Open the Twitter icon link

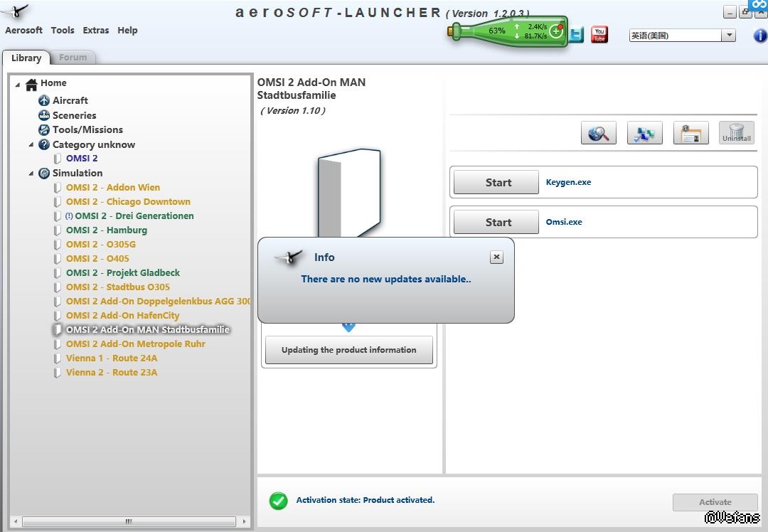pyautogui.click(x=577, y=35)
